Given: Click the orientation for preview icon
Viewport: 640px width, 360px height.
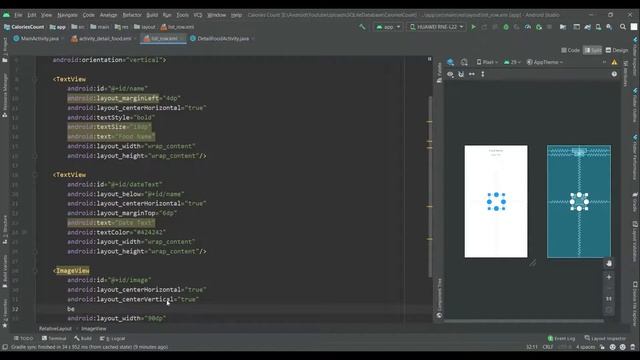Looking at the screenshot, I should (x=464, y=62).
